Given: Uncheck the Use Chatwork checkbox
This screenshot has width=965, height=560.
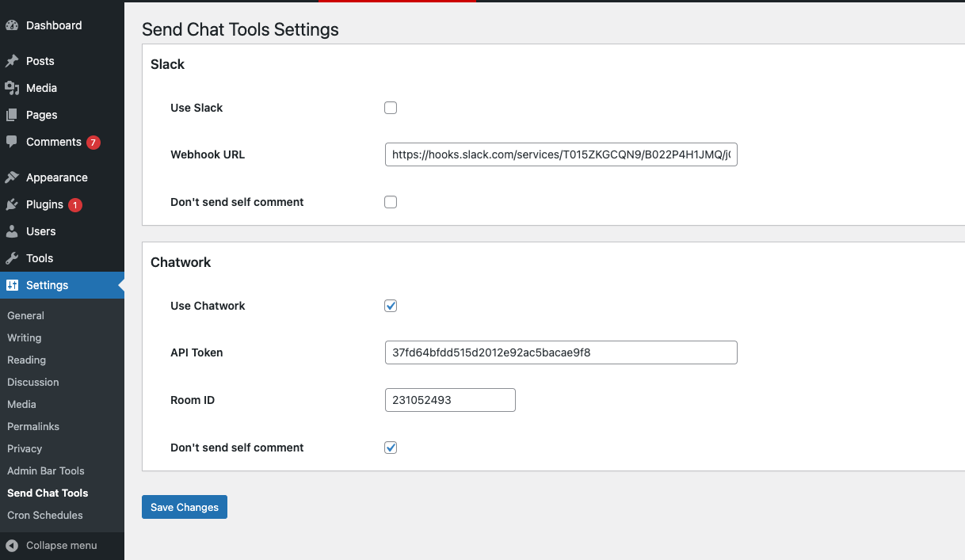Looking at the screenshot, I should pos(391,306).
